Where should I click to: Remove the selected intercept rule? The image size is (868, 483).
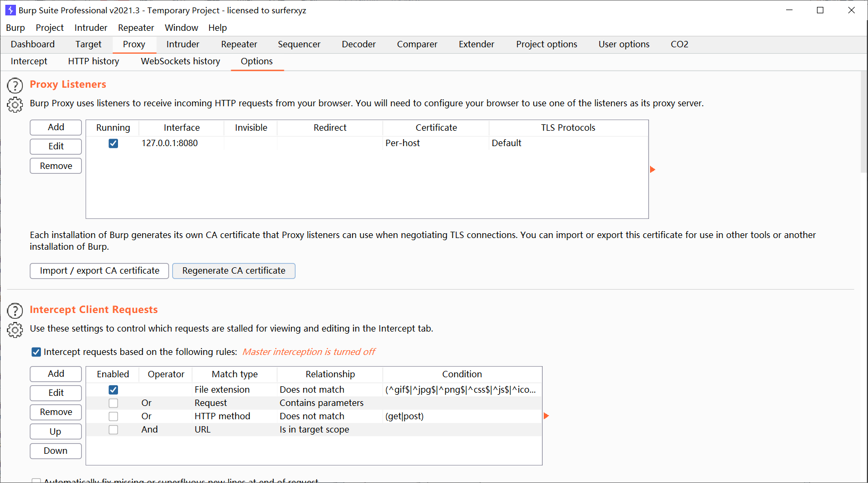click(x=56, y=412)
